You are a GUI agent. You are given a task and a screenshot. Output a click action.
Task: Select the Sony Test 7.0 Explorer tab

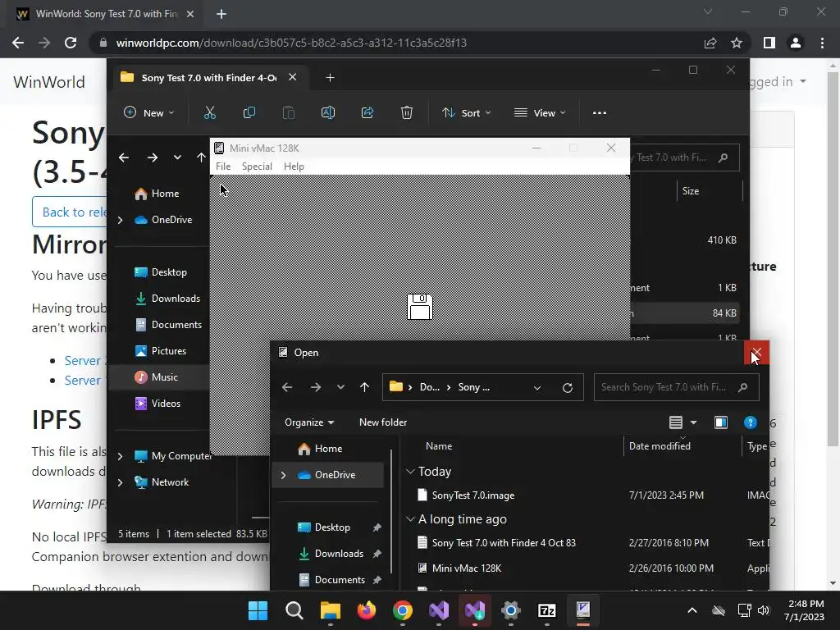point(209,78)
